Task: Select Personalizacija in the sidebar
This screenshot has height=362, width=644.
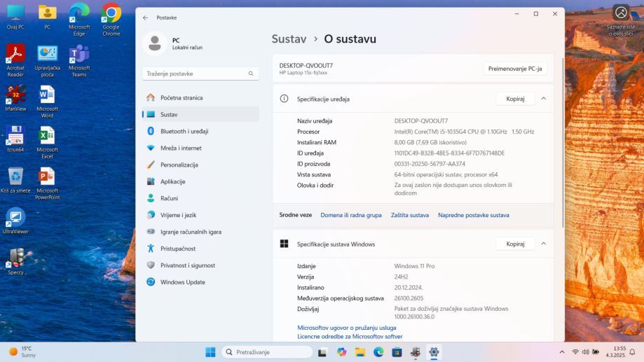Action: 179,165
